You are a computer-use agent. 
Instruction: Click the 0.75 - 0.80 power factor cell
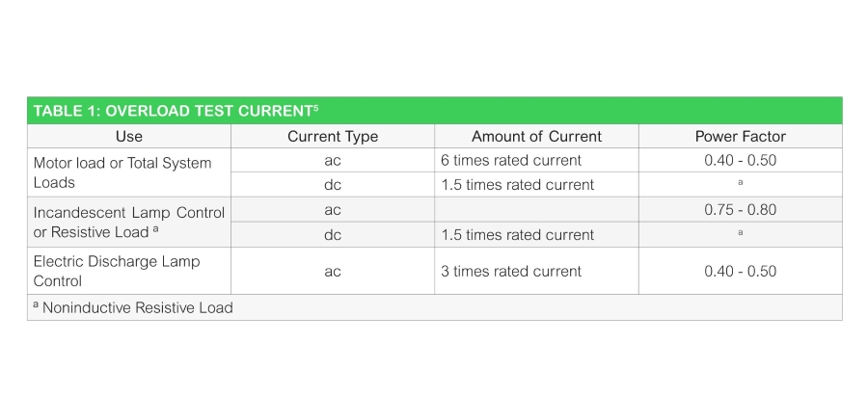740,210
